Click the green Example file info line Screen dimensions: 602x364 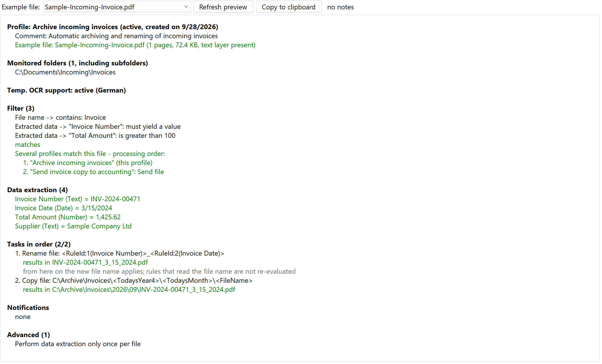pyautogui.click(x=135, y=45)
